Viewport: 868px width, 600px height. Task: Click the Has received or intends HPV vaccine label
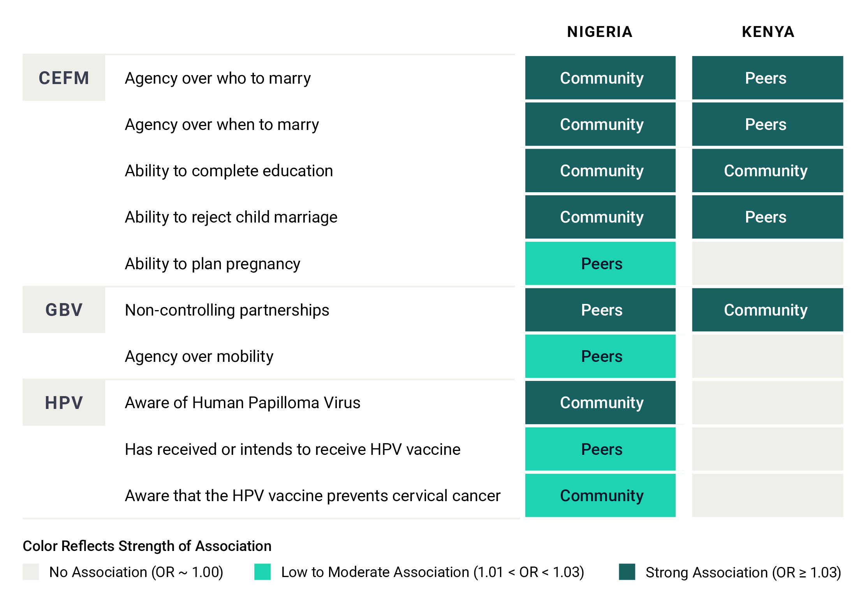point(292,449)
